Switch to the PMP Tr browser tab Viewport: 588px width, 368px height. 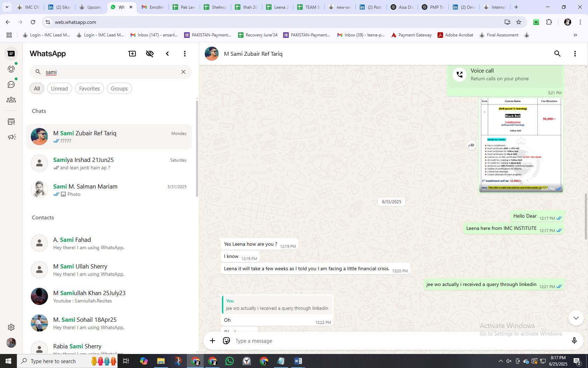pyautogui.click(x=433, y=7)
